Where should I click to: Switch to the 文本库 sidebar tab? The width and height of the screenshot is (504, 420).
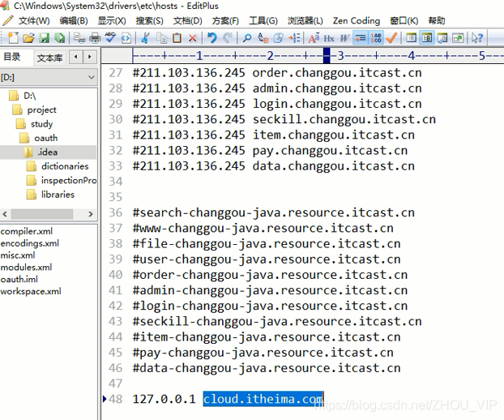(x=49, y=58)
